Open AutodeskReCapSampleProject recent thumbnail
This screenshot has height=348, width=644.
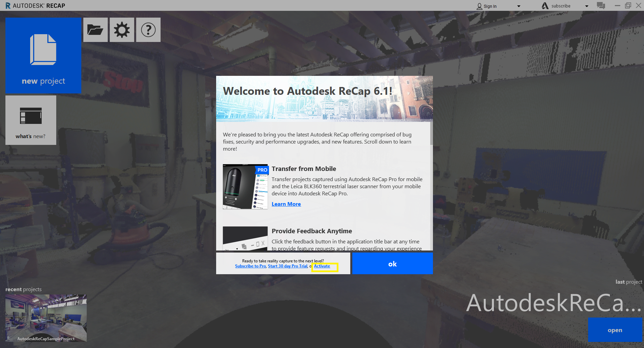(46, 318)
